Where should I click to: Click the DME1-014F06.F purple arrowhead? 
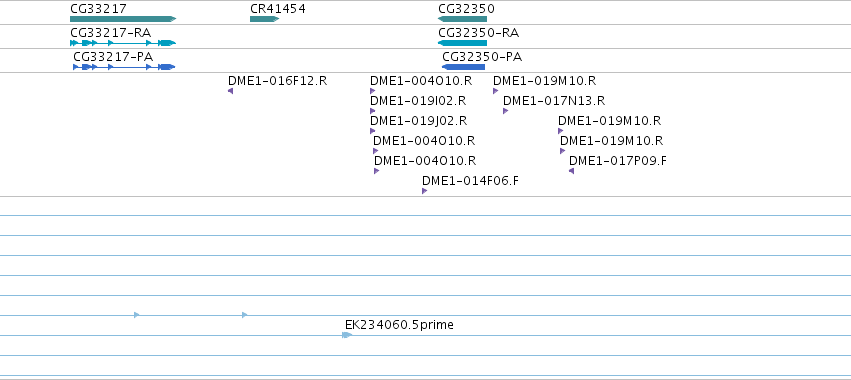[x=424, y=191]
